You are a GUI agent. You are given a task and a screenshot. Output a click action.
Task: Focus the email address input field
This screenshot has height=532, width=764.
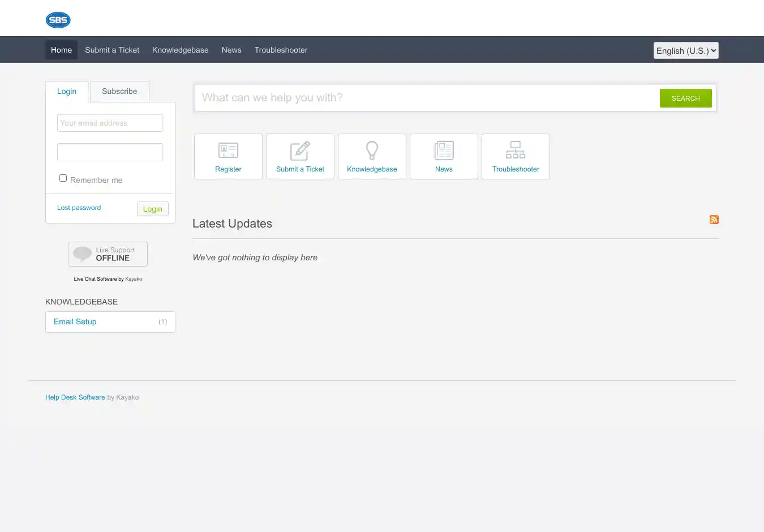pos(110,123)
